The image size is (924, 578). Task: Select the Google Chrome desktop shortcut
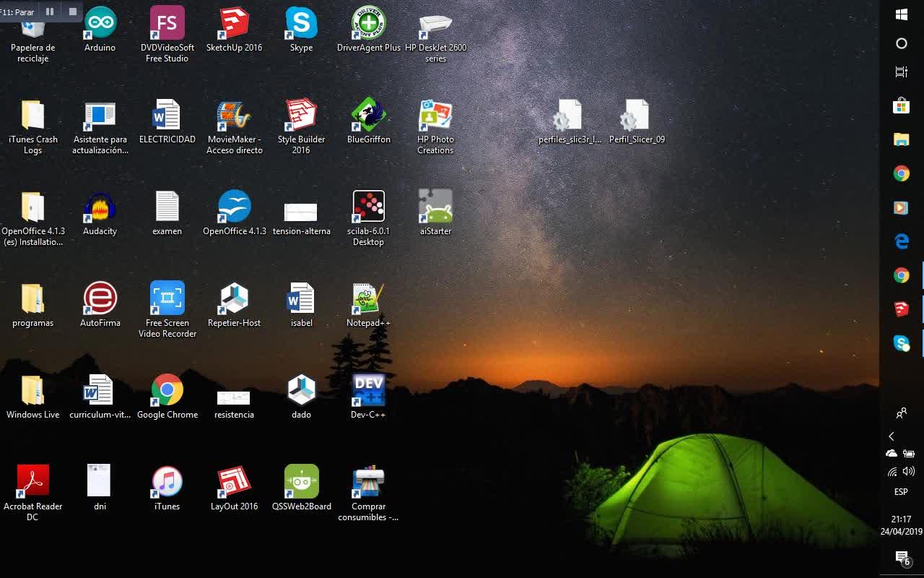(167, 397)
